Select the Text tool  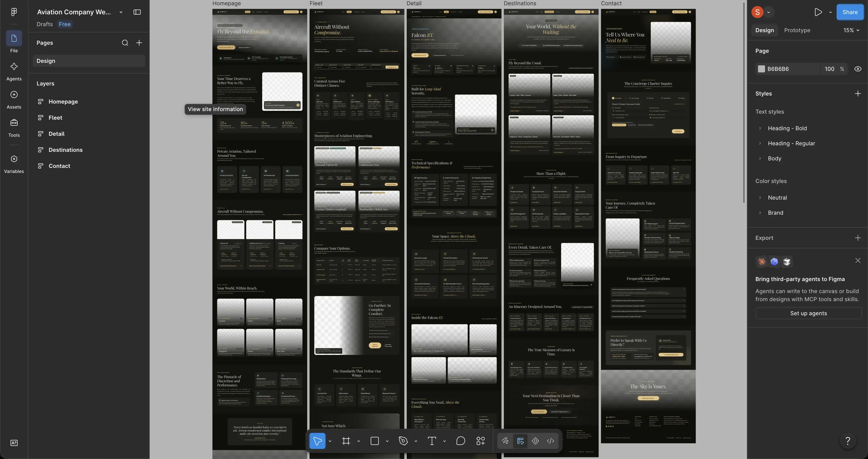[432, 441]
